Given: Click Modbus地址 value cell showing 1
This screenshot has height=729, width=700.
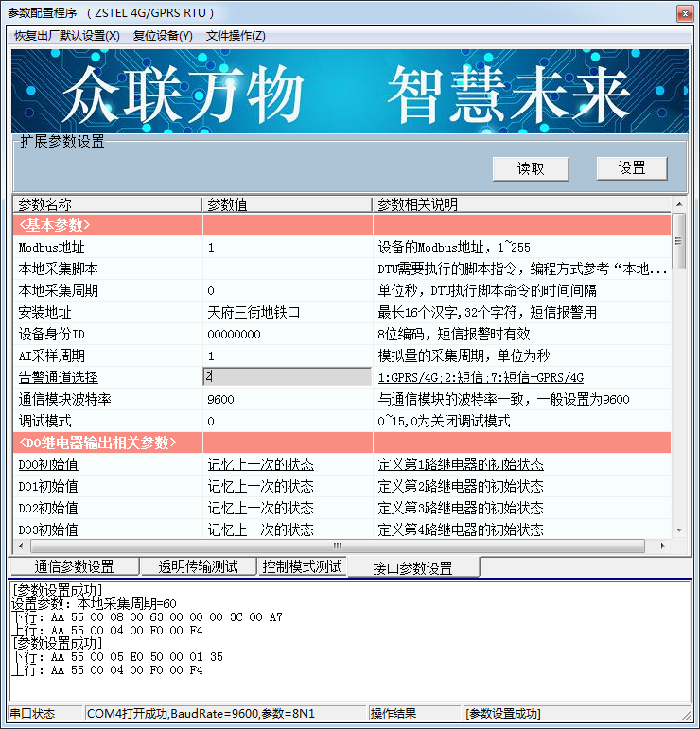Looking at the screenshot, I should 288,248.
